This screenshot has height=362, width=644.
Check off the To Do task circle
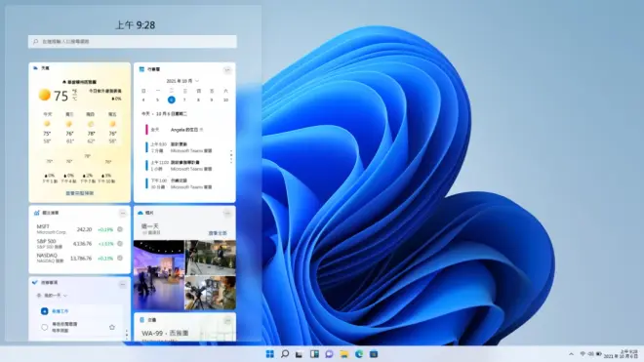(44, 327)
